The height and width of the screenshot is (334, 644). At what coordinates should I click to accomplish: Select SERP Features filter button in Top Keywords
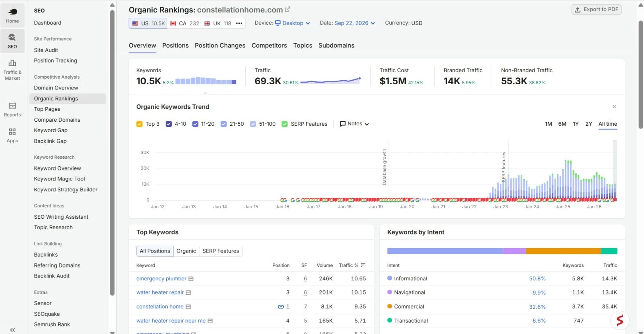point(221,251)
